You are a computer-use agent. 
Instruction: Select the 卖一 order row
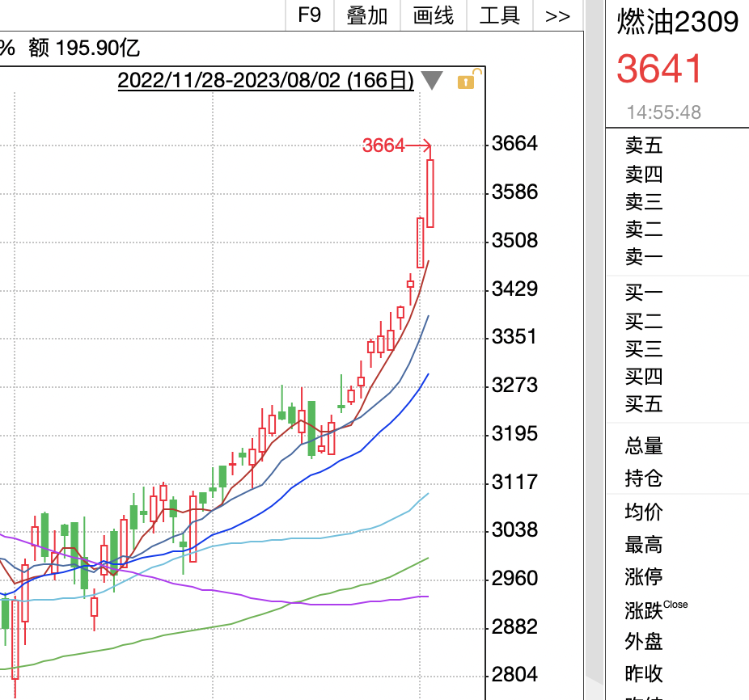coord(644,256)
